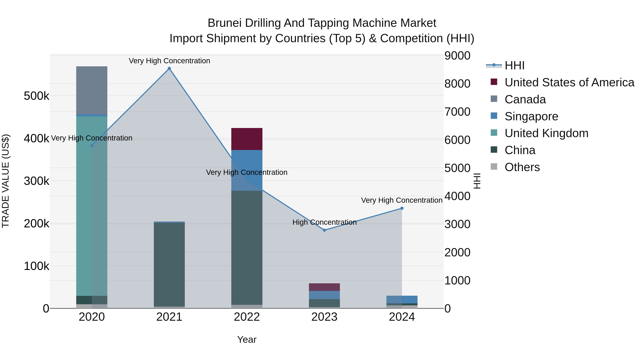Click the 2020 HHI data point

[92, 146]
